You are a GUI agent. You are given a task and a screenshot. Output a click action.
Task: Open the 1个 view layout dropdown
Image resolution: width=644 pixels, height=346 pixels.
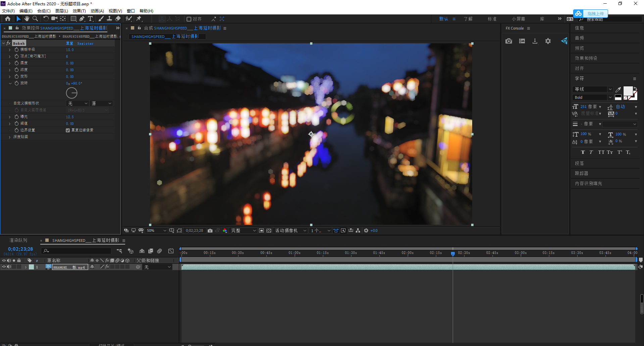tap(320, 230)
